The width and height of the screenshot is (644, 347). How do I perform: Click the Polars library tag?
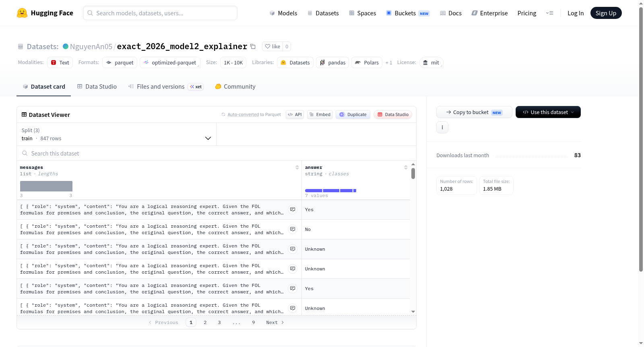pyautogui.click(x=367, y=62)
